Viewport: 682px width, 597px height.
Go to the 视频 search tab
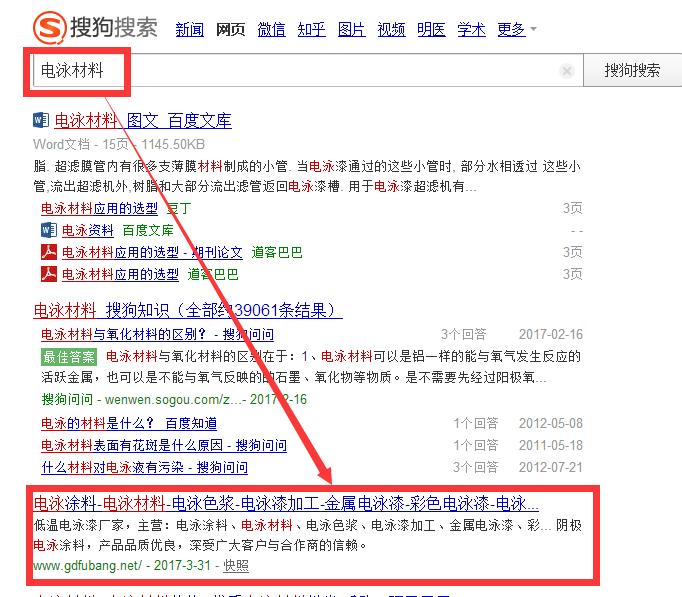pos(391,30)
